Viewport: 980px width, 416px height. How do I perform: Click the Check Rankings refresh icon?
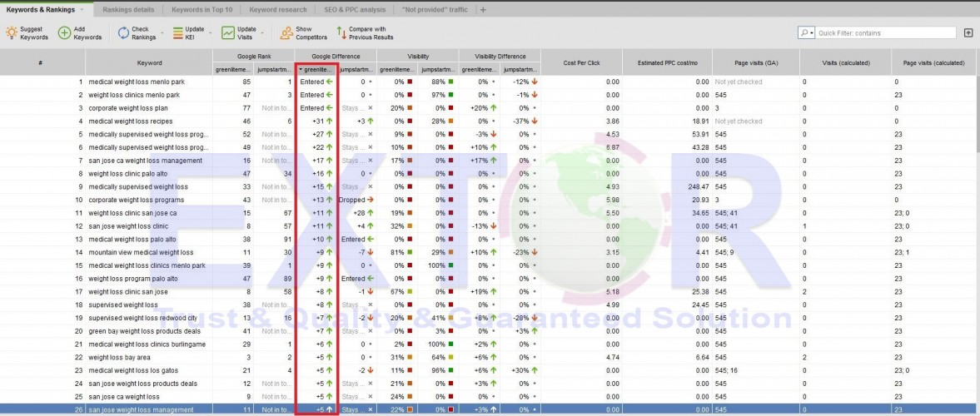point(122,32)
